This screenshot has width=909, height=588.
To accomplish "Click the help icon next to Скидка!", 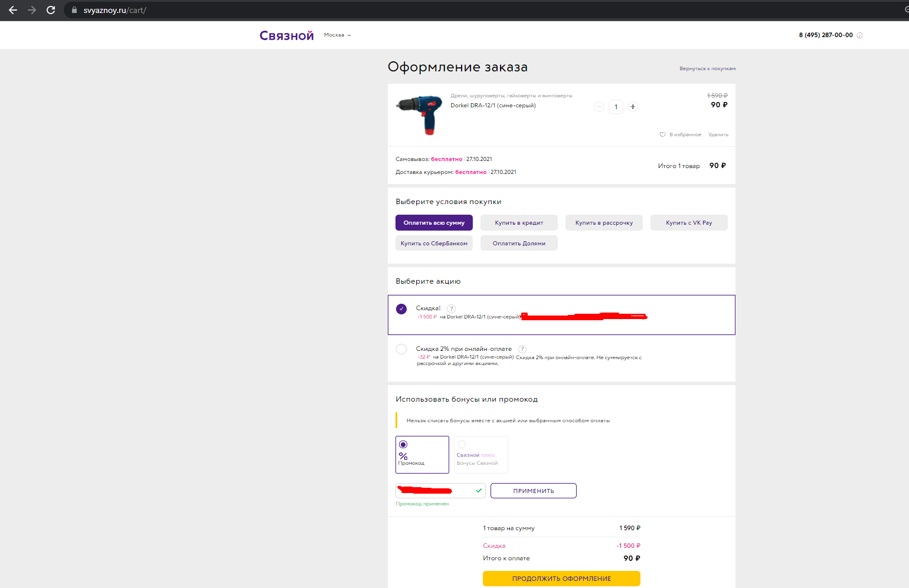I will tap(452, 308).
